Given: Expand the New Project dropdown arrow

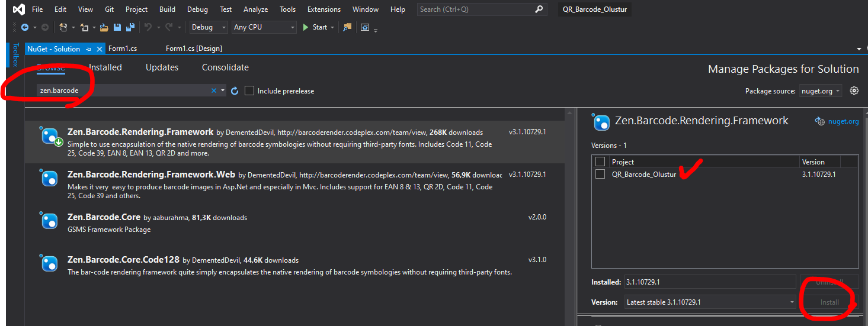Looking at the screenshot, I should click(73, 27).
